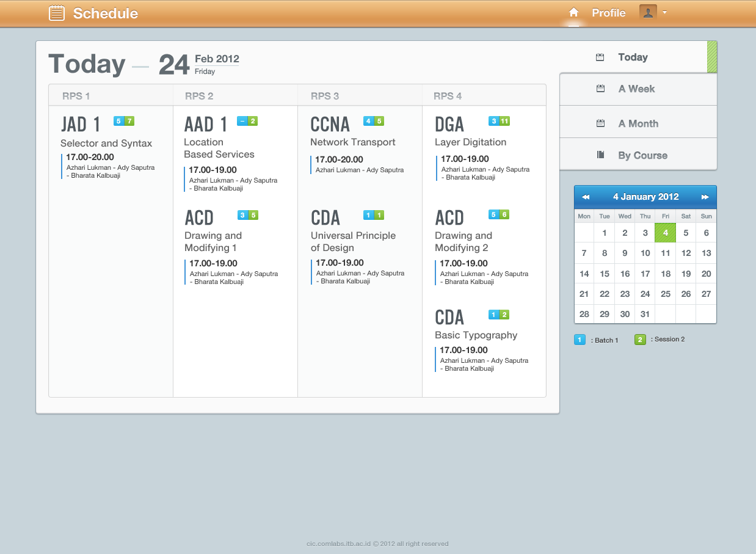Click blue badge 3 on RPS 2 ACD

(x=242, y=215)
